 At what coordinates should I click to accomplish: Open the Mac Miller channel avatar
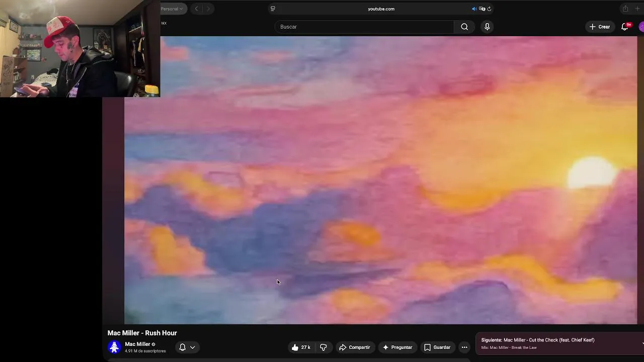tap(114, 347)
